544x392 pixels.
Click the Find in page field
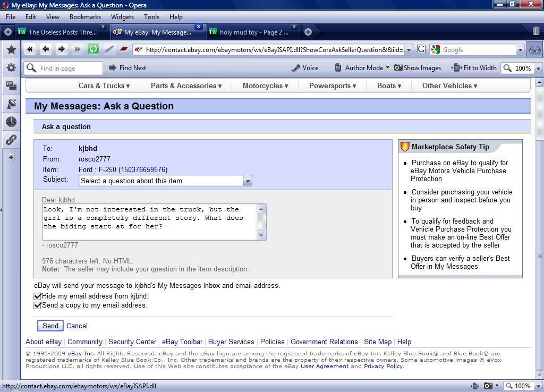point(64,68)
